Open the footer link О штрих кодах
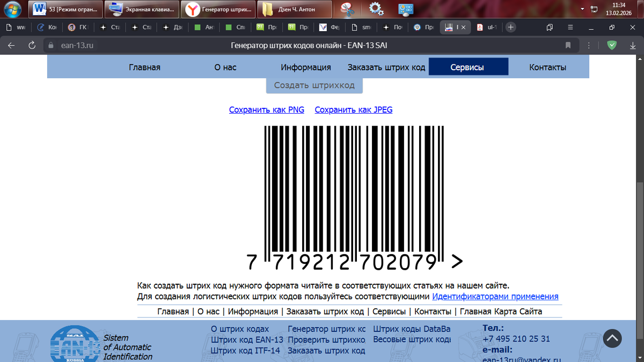The width and height of the screenshot is (644, 362). click(x=240, y=329)
